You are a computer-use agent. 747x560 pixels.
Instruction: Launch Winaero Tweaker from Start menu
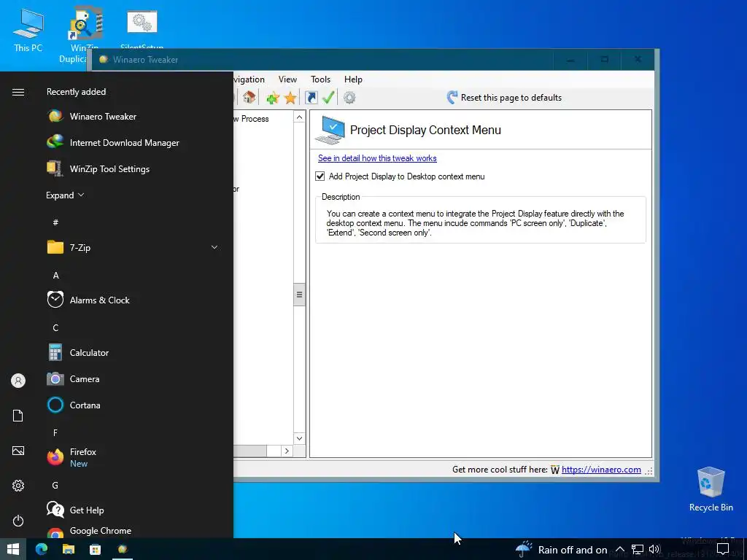coord(133,116)
